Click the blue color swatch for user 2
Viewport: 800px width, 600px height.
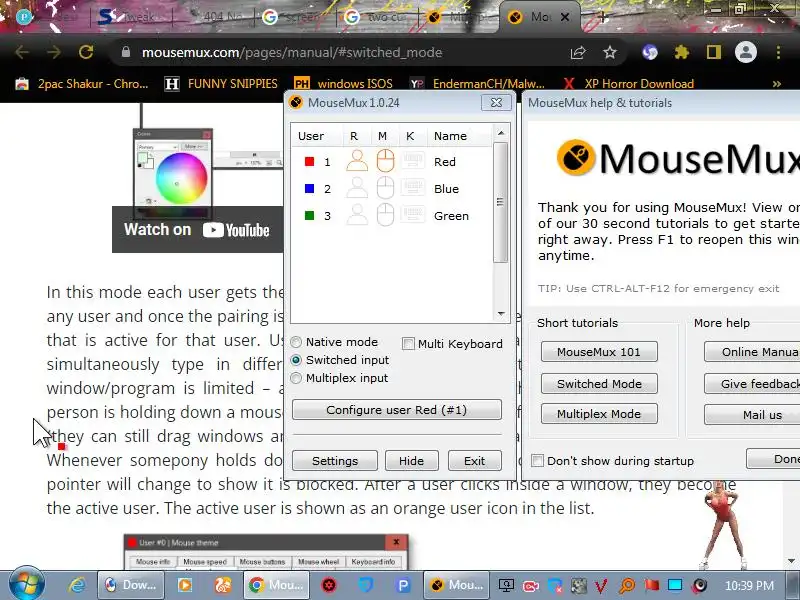(x=309, y=188)
